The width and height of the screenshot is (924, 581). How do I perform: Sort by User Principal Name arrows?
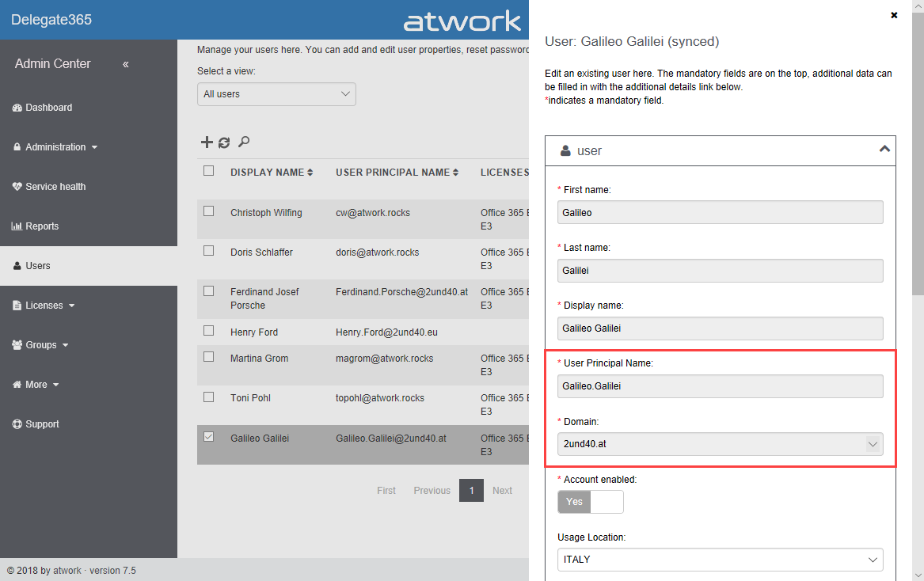(455, 172)
